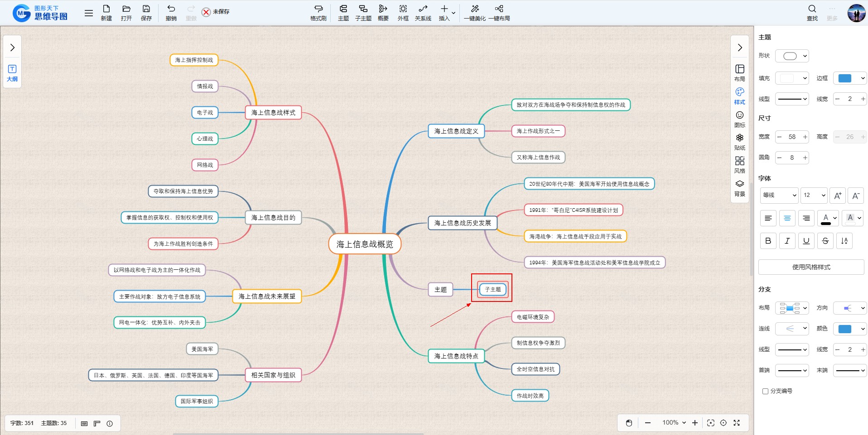This screenshot has height=435, width=868.
Task: Enable the branch numbering (分支编号) checkbox
Action: pos(766,391)
